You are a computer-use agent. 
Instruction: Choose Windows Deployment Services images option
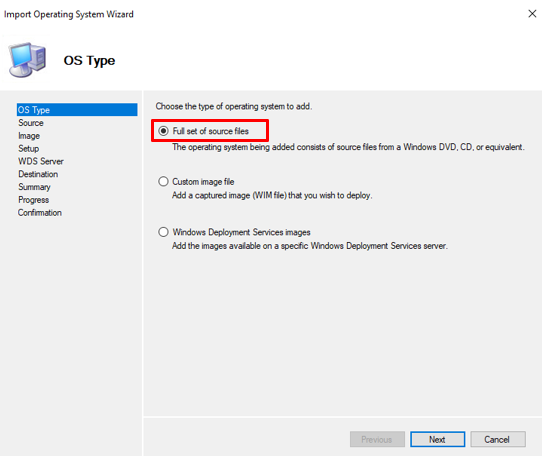pyautogui.click(x=163, y=232)
